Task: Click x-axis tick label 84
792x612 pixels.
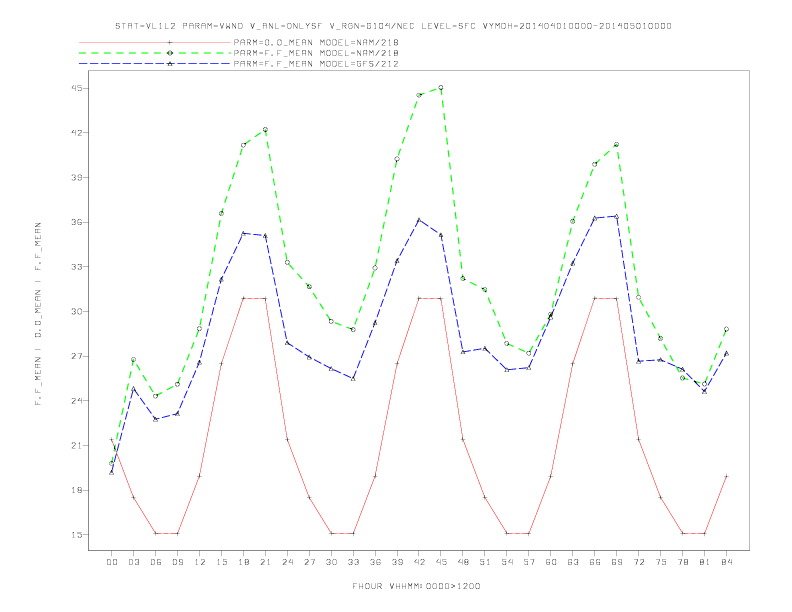Action: (x=726, y=562)
